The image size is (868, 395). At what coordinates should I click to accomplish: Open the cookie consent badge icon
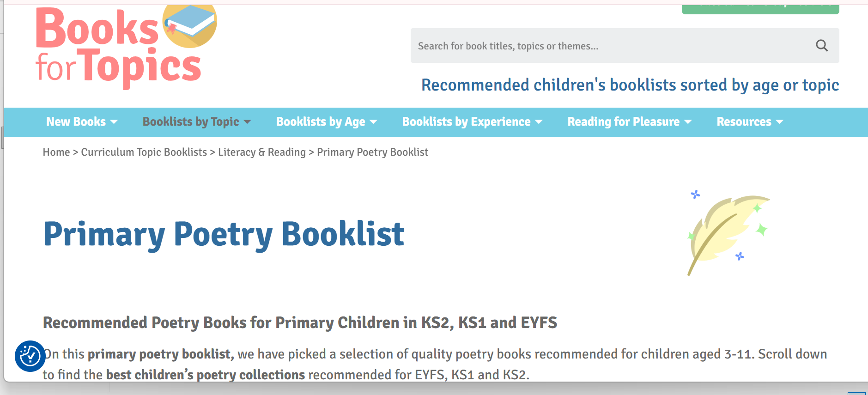coord(30,356)
